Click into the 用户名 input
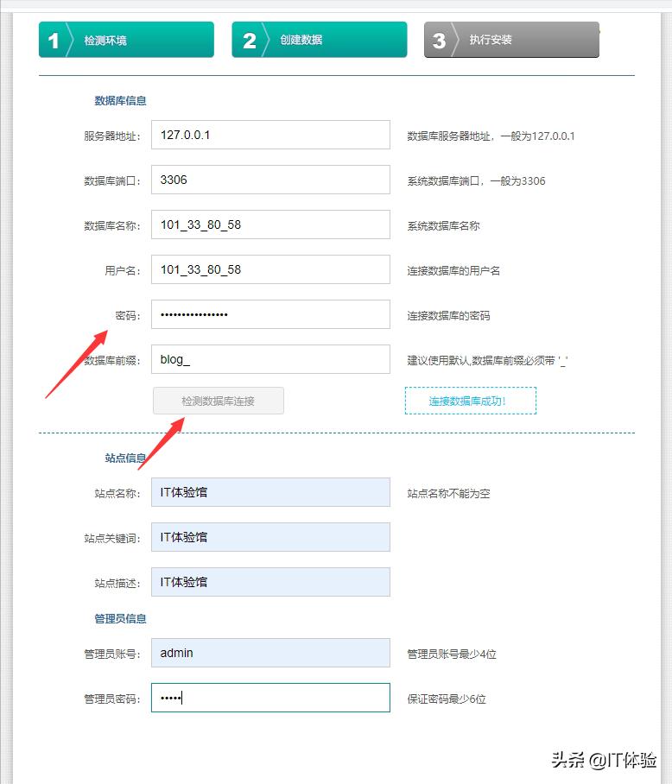This screenshot has width=672, height=784. 270,269
